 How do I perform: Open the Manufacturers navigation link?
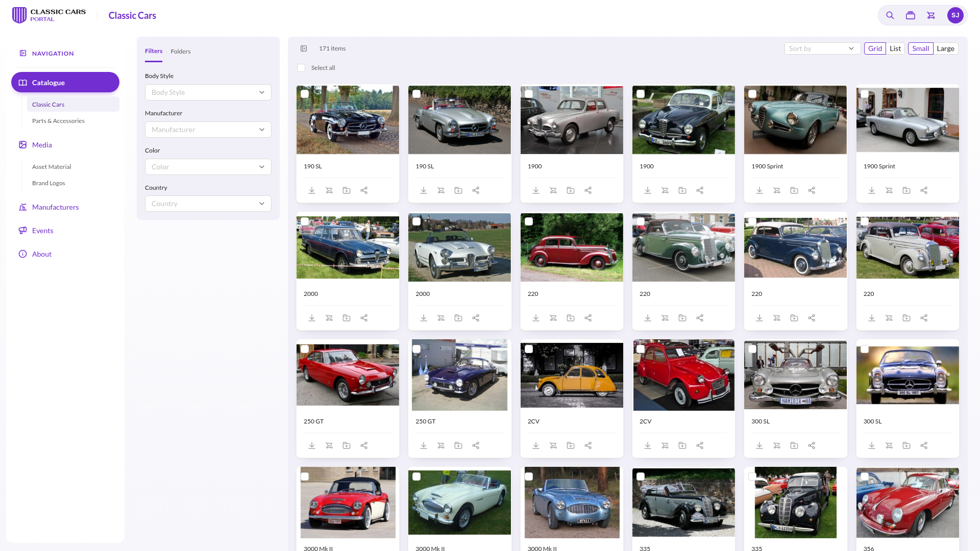(x=55, y=207)
